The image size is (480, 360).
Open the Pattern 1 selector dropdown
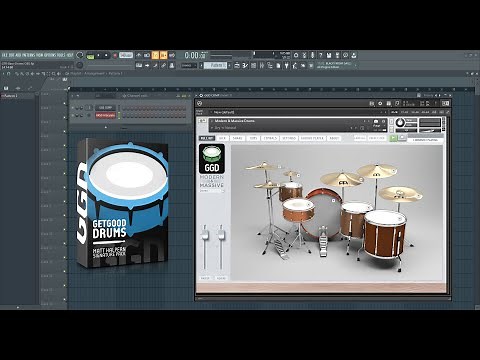point(216,65)
